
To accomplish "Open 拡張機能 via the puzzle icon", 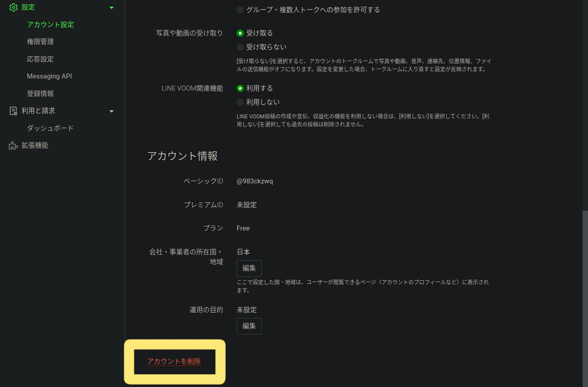I will tap(13, 145).
